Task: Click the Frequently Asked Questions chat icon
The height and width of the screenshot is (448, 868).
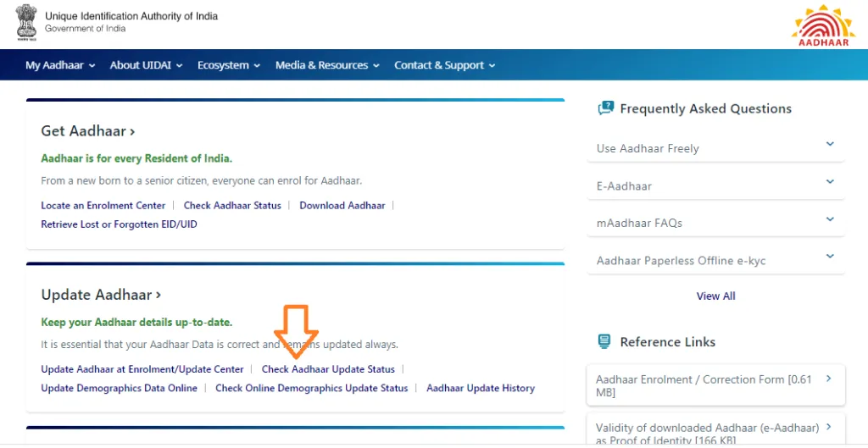Action: point(605,108)
